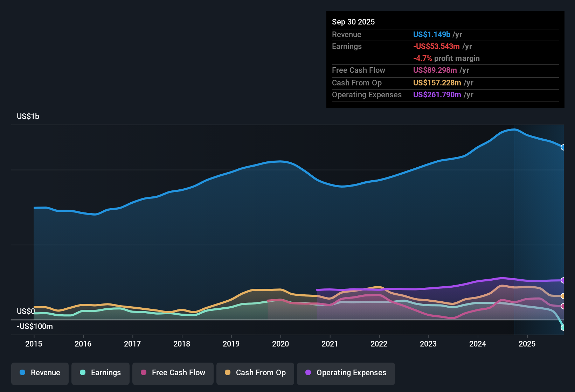Click the blue Revenue legend dot
Viewport: 575px width, 392px height.
pyautogui.click(x=22, y=373)
